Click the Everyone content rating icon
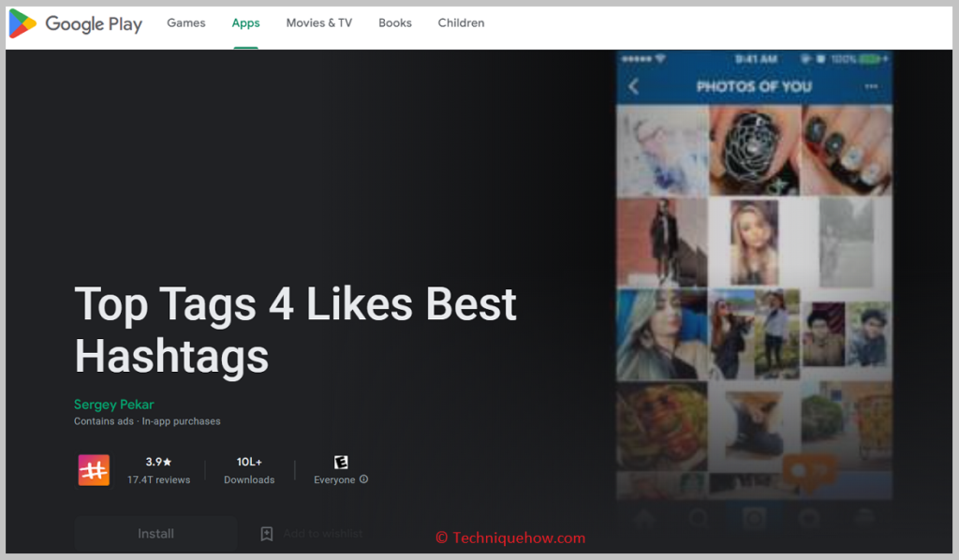 (x=341, y=463)
